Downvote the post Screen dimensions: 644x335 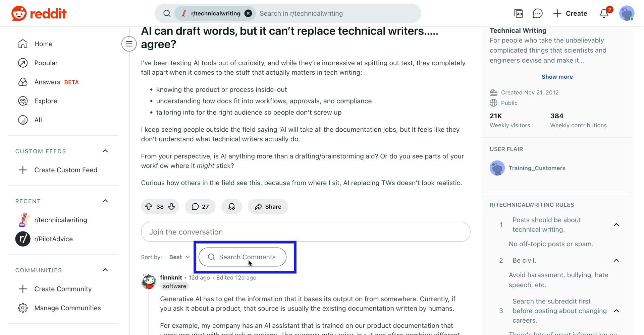coord(171,207)
